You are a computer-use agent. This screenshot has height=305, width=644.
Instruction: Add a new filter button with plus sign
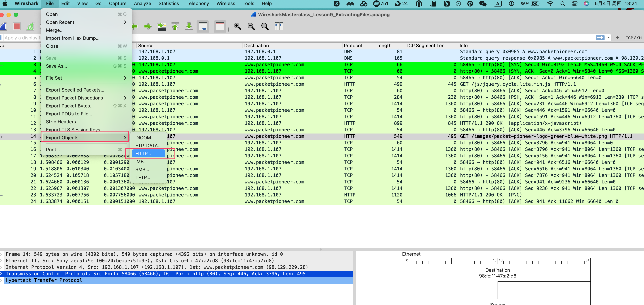[617, 38]
